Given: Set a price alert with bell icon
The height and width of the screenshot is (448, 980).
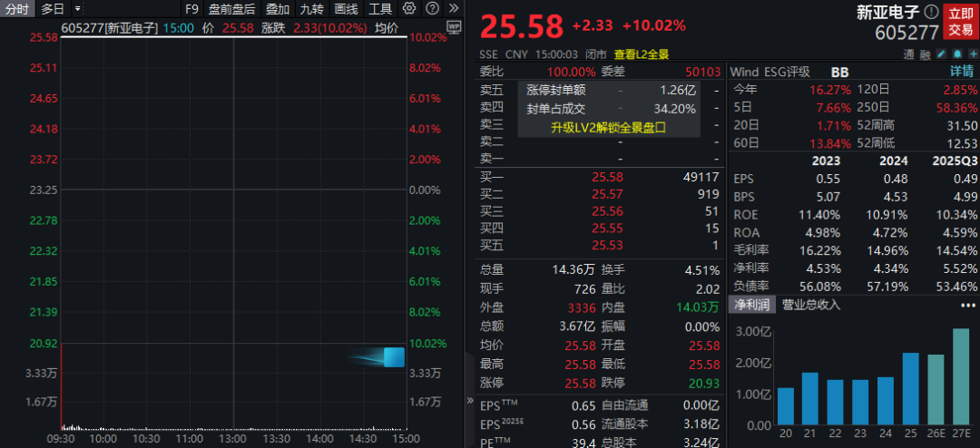Looking at the screenshot, I should pyautogui.click(x=957, y=55).
